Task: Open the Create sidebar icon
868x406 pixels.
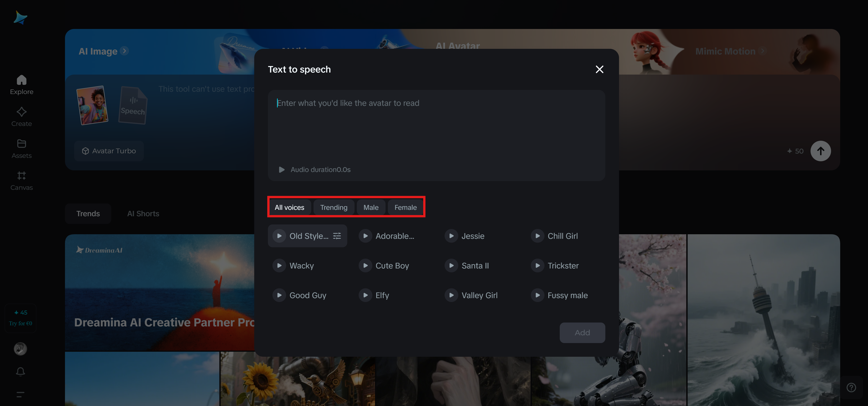Action: 22,112
